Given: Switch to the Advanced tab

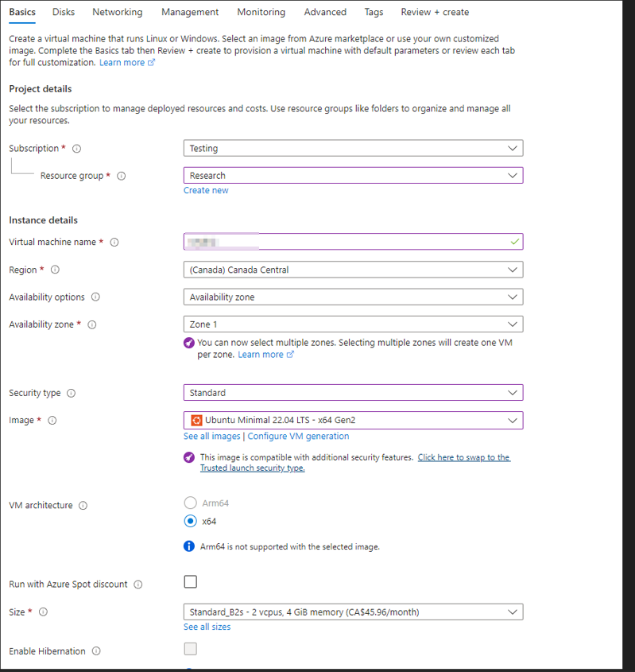Looking at the screenshot, I should pos(325,12).
